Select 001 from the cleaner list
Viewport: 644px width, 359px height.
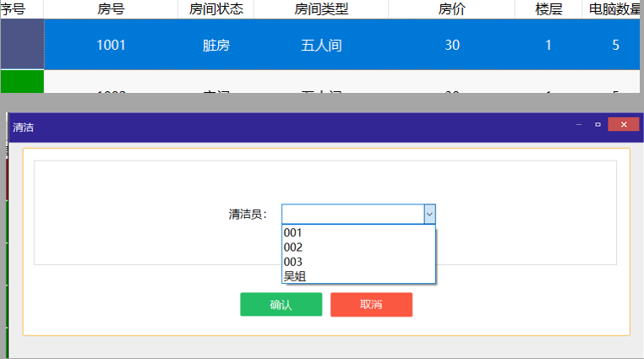[x=358, y=232]
